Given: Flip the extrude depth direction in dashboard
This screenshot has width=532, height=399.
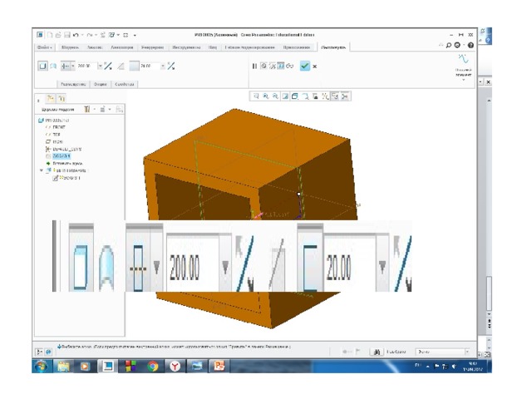Looking at the screenshot, I should coord(107,66).
